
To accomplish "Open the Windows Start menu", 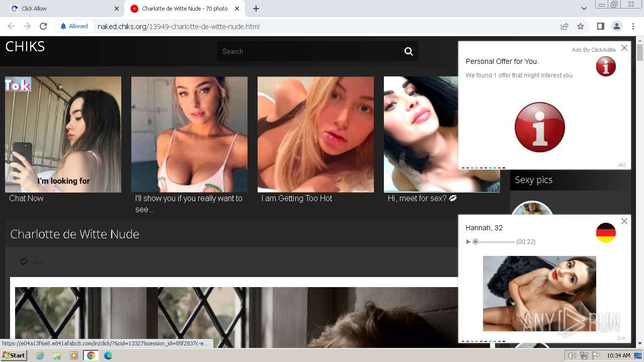I will 14,355.
